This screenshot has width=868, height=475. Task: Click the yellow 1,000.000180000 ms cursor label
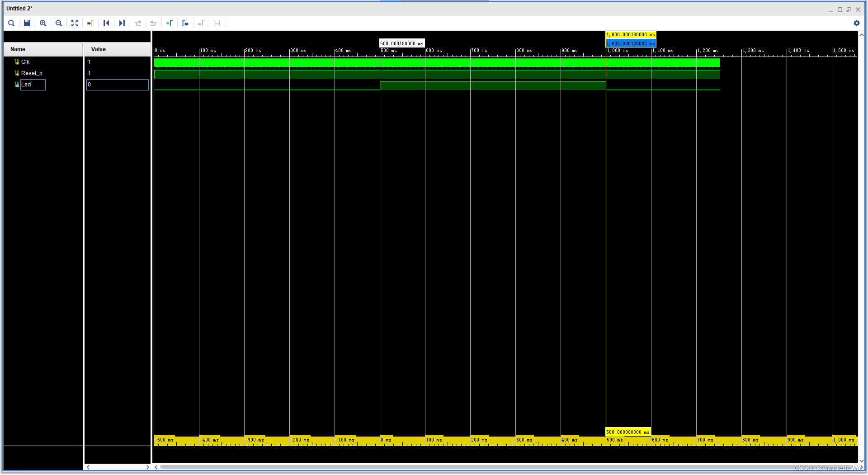point(631,35)
